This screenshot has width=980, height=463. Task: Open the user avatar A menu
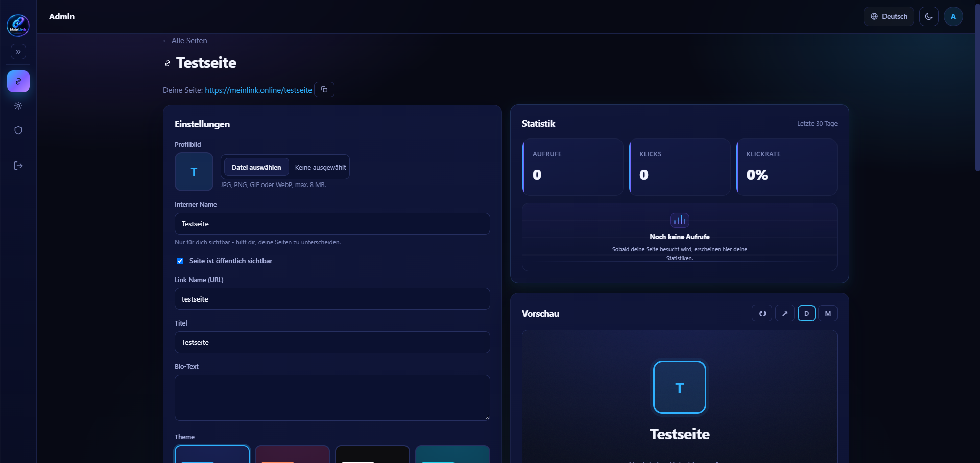953,16
